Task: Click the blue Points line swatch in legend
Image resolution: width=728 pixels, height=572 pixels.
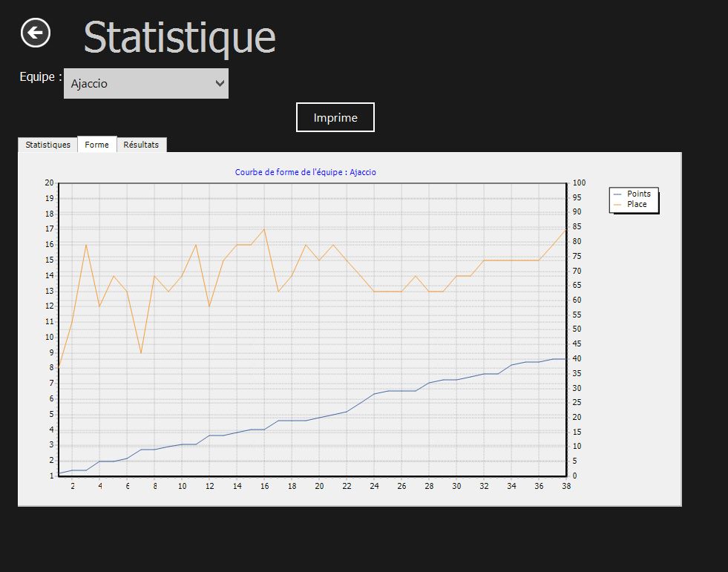Action: click(617, 194)
